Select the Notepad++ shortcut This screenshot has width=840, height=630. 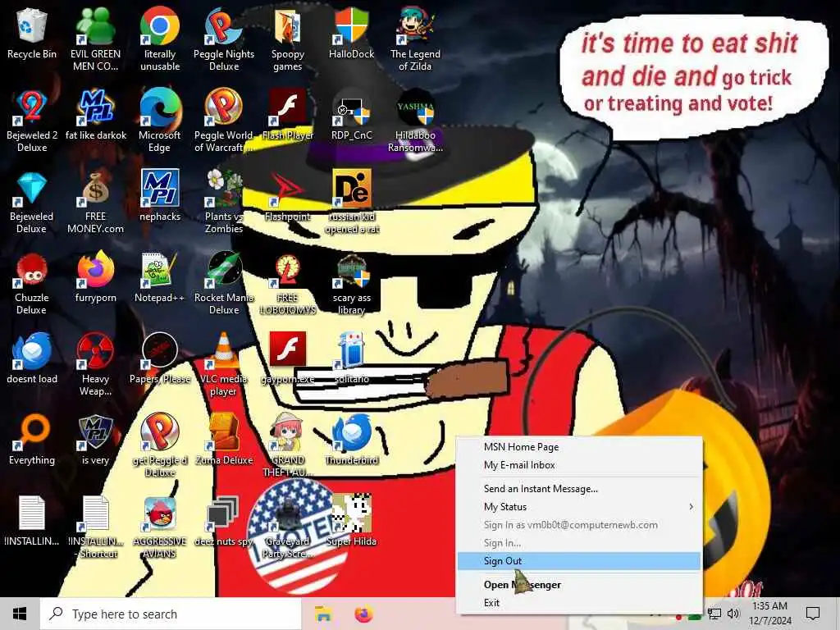(x=160, y=276)
